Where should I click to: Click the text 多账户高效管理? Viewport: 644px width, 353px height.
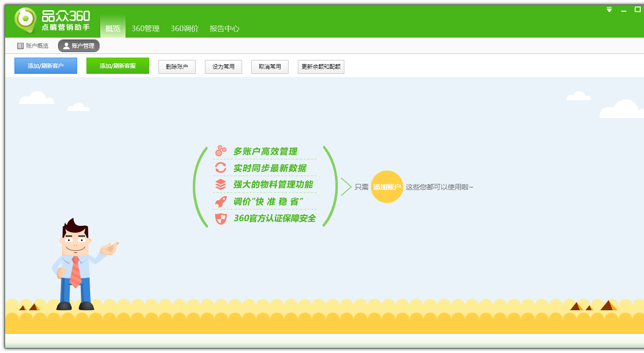point(265,151)
